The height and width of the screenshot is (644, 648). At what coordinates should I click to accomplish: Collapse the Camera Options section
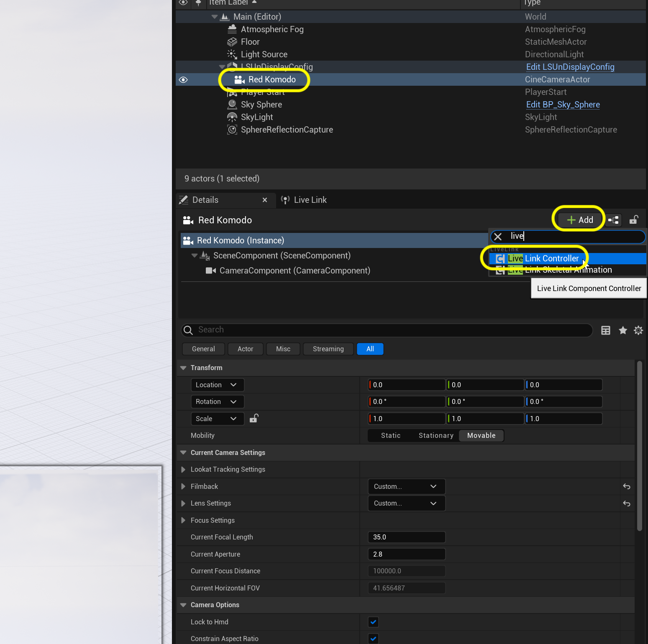183,605
